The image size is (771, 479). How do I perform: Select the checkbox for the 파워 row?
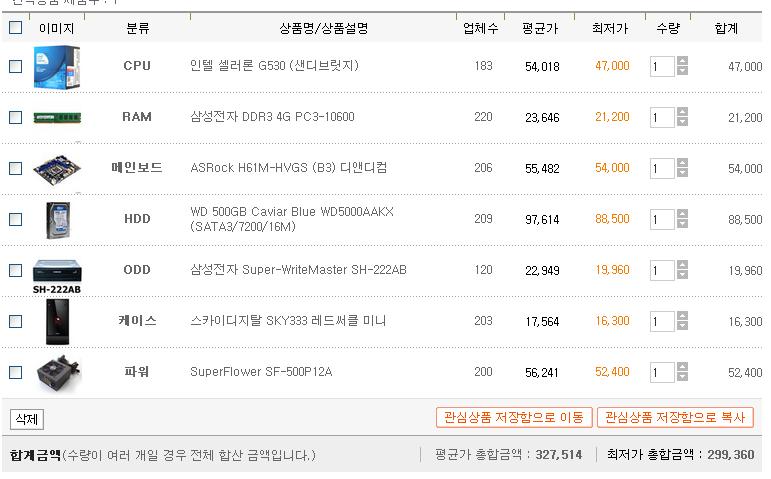coord(16,372)
